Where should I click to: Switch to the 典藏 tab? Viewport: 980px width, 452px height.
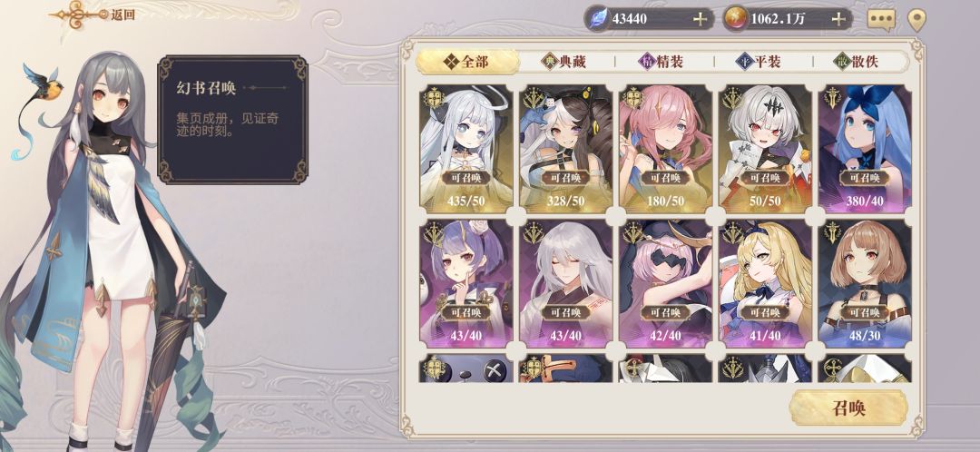pyautogui.click(x=565, y=62)
